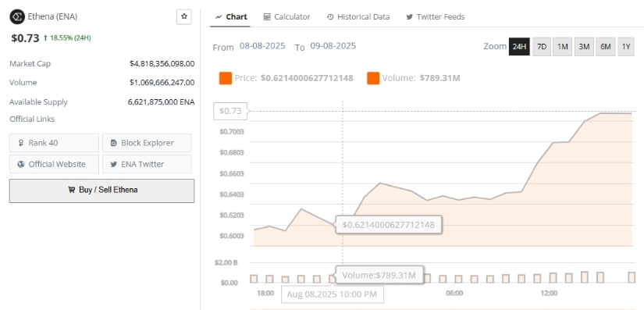This screenshot has width=644, height=310.
Task: Click the 12:00 x-axis time label
Action: pos(549,293)
